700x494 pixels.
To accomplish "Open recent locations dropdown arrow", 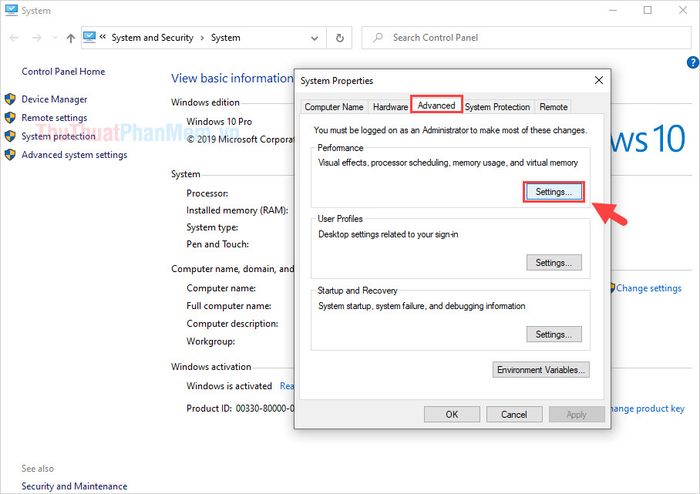I will [54, 38].
